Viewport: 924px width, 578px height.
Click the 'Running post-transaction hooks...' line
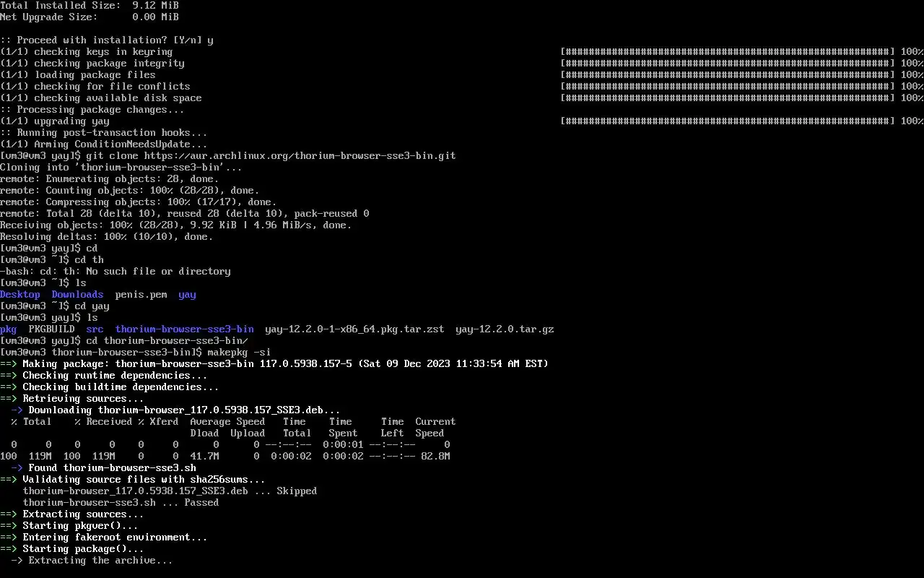tap(104, 132)
